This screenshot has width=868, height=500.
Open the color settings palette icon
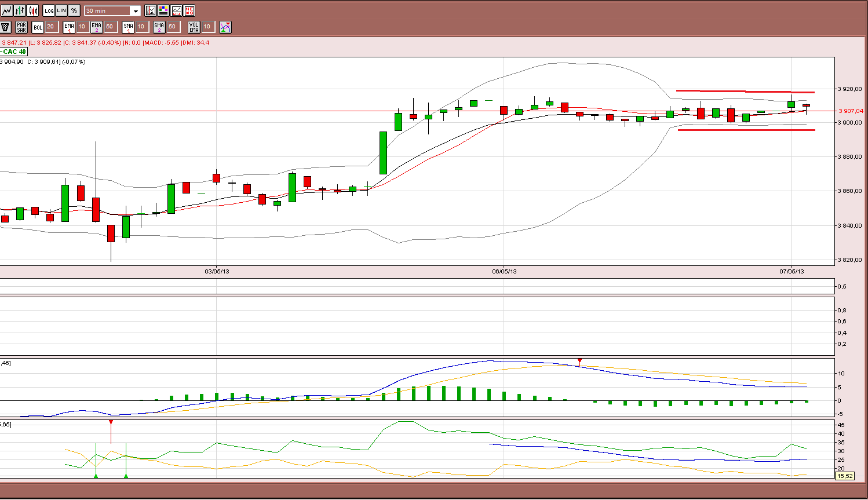[x=163, y=10]
